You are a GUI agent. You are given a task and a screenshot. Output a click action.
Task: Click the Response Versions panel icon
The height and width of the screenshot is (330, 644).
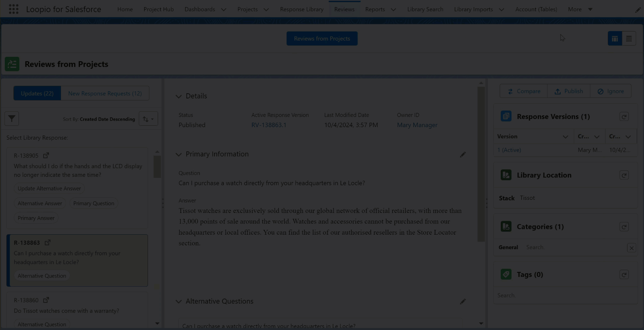click(x=506, y=116)
